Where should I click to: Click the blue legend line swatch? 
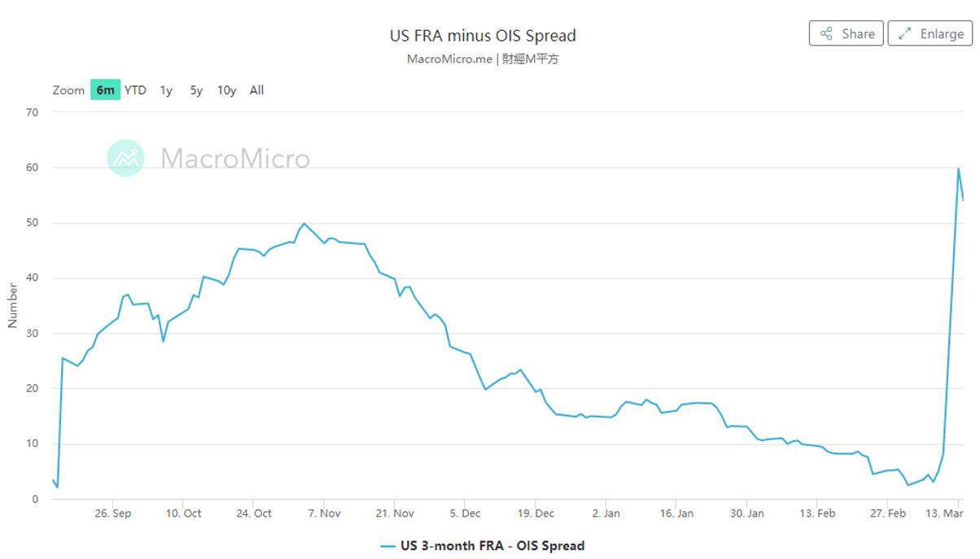pyautogui.click(x=387, y=545)
